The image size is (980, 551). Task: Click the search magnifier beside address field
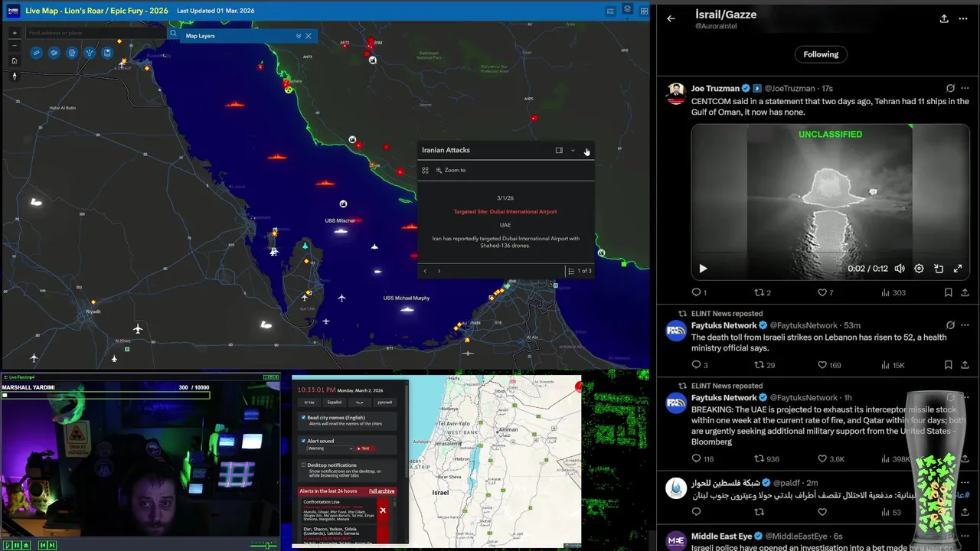pos(173,34)
